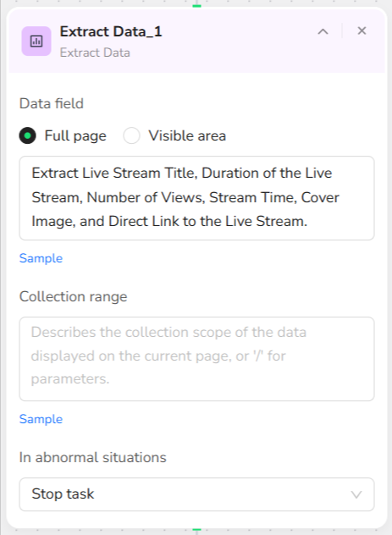Click the Visible area label text
The height and width of the screenshot is (535, 392).
pyautogui.click(x=187, y=135)
